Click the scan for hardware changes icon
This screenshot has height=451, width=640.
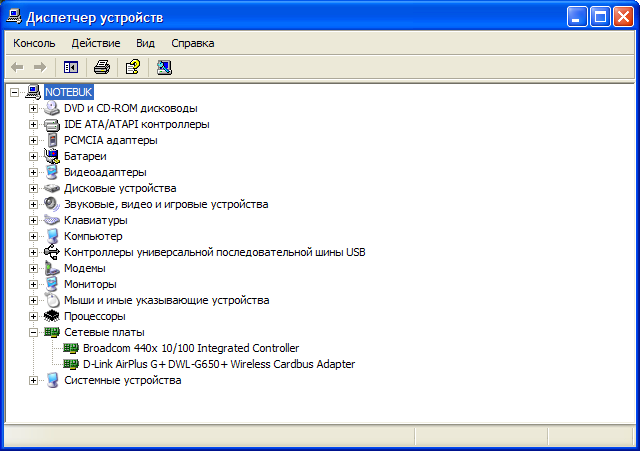tap(164, 67)
